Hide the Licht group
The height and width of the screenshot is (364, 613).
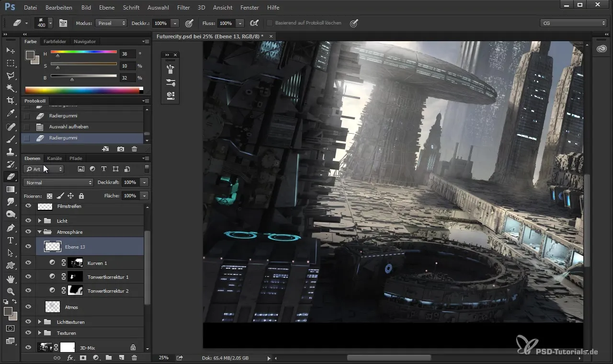click(x=28, y=221)
